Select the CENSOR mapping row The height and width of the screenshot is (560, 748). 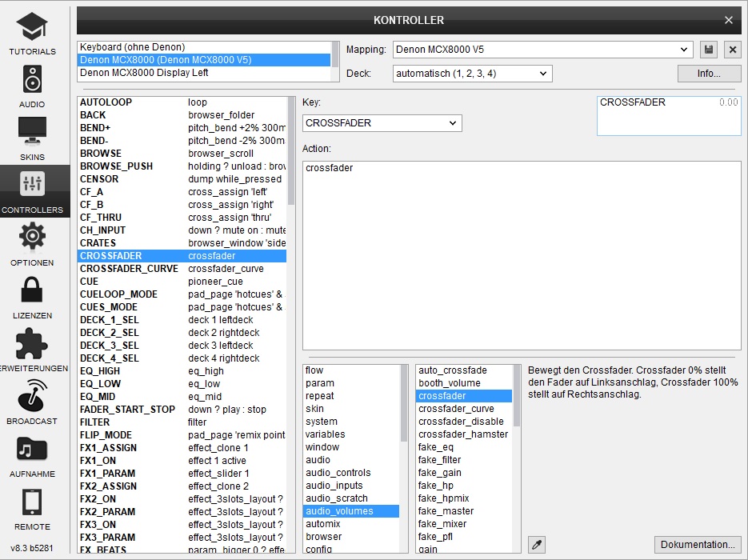(182, 179)
